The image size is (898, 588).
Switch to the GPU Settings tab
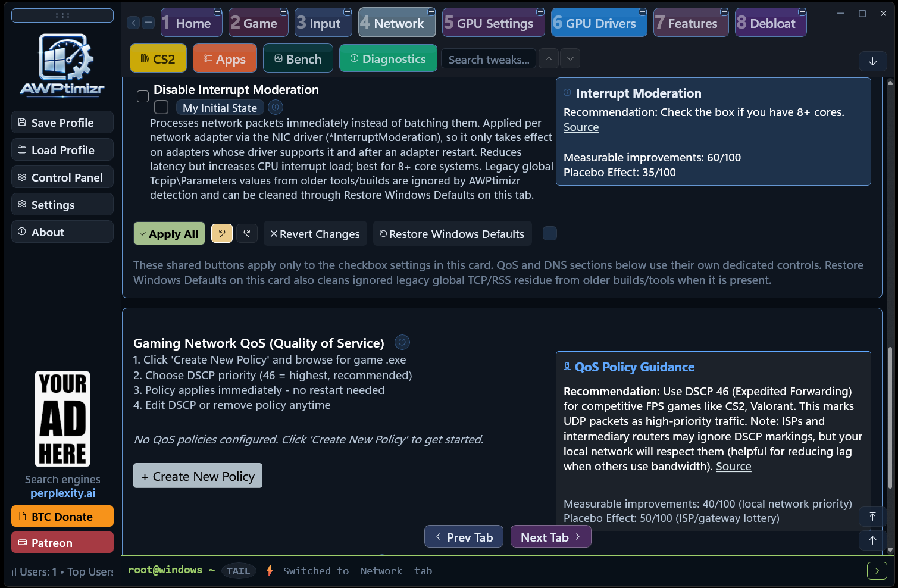[493, 23]
